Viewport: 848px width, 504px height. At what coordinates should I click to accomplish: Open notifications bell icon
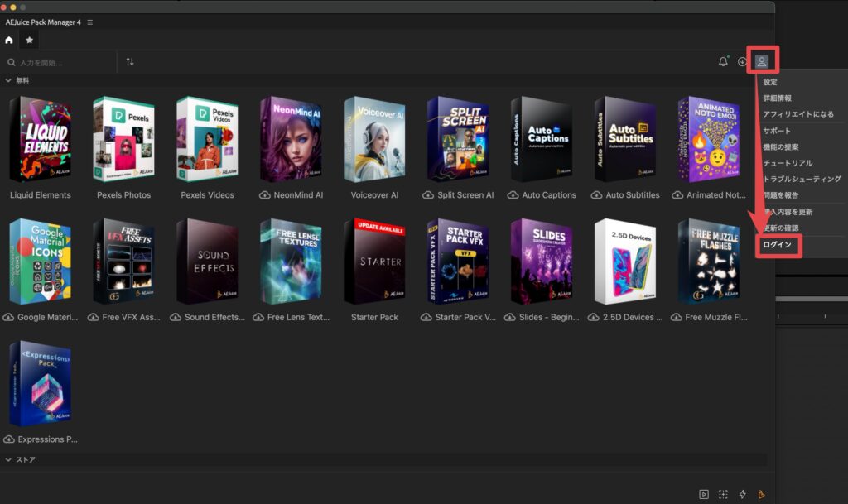point(723,61)
